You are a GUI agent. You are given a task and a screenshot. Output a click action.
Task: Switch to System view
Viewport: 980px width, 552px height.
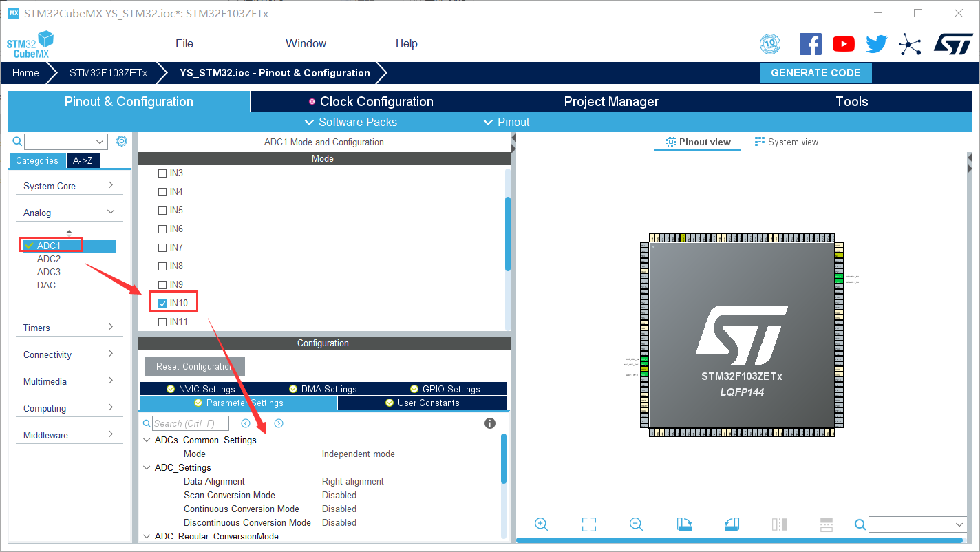pos(787,142)
